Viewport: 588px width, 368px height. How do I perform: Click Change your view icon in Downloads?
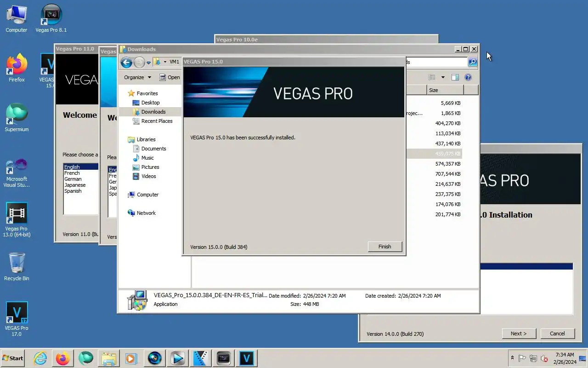pyautogui.click(x=432, y=77)
